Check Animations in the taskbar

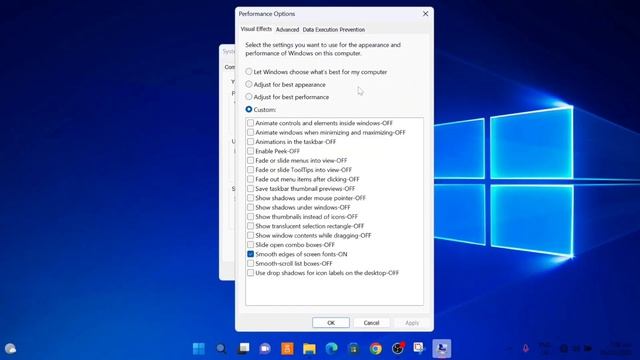tap(251, 142)
